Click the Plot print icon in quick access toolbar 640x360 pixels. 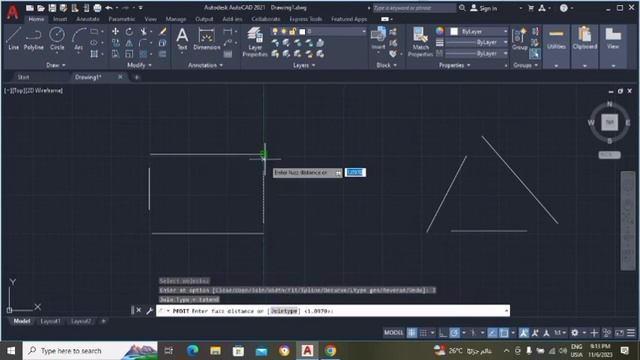point(97,8)
